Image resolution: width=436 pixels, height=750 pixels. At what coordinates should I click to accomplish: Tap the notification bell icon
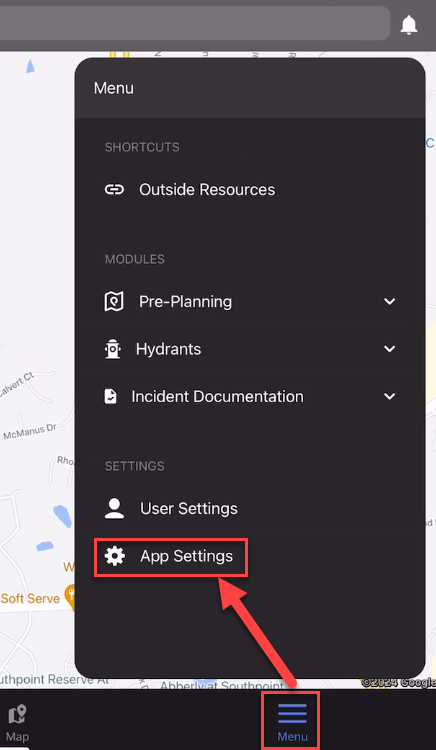(x=408, y=25)
